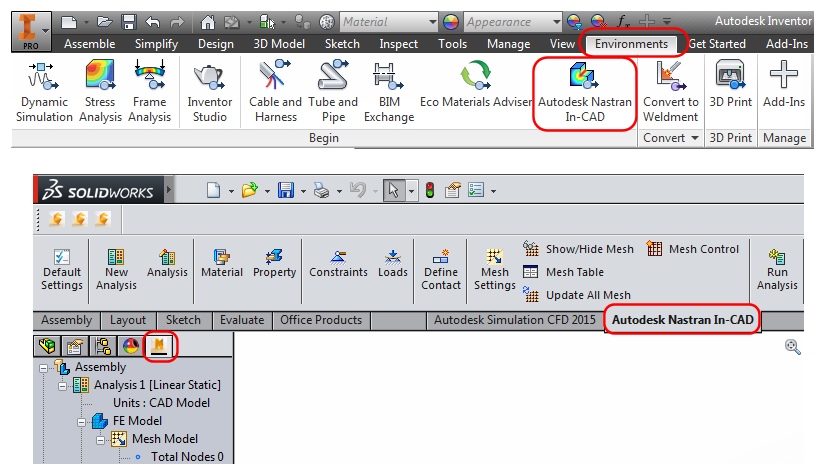Click the fx parameters icon in Inventor

click(x=623, y=21)
